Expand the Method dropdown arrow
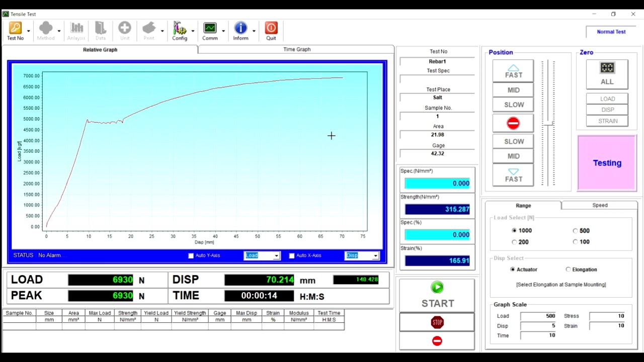Image resolution: width=644 pixels, height=362 pixels. point(59,31)
